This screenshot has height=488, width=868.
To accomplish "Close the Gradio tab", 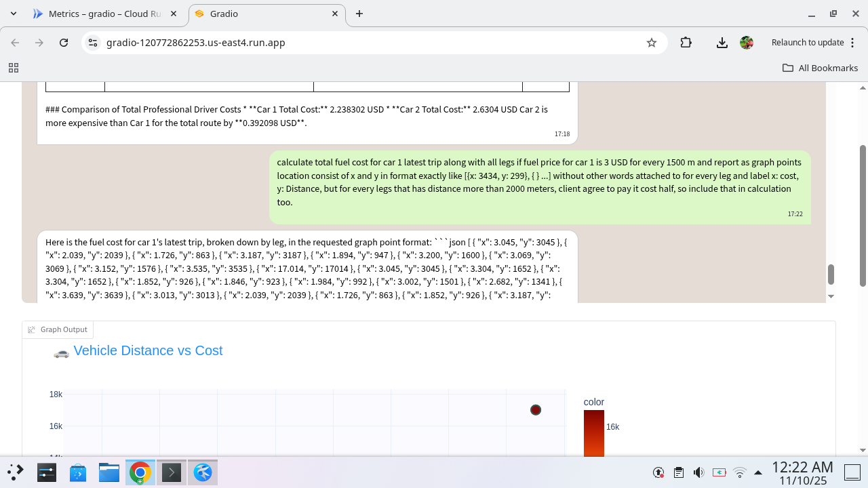I will pos(335,14).
